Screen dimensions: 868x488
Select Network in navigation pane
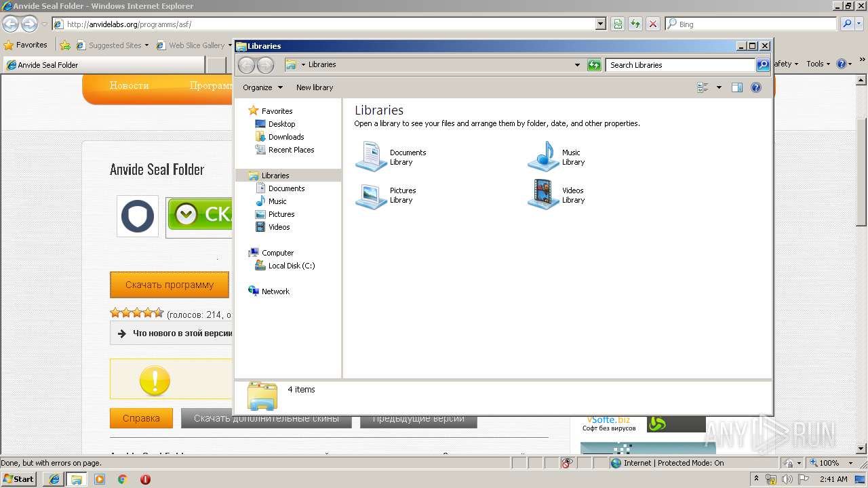coord(275,291)
